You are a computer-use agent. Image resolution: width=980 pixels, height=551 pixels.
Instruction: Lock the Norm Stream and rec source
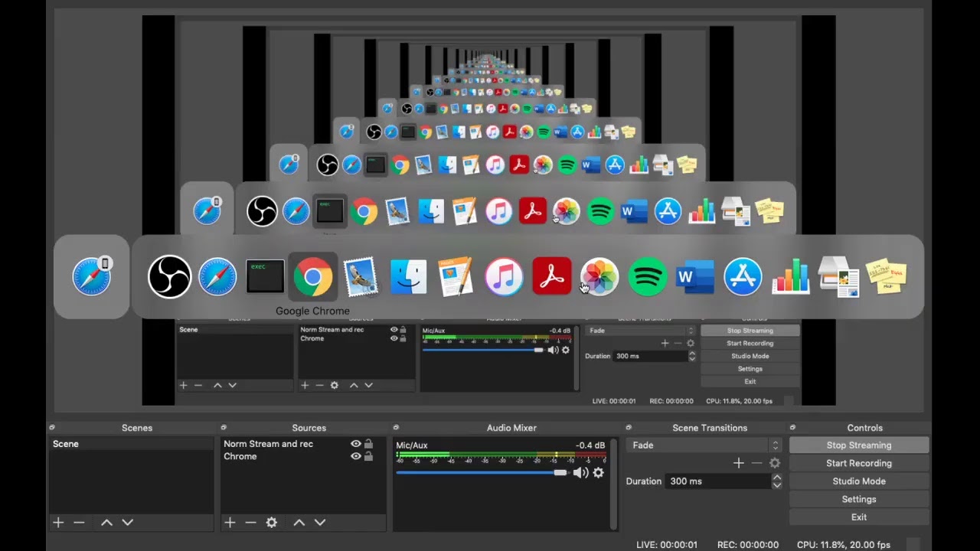click(x=368, y=444)
